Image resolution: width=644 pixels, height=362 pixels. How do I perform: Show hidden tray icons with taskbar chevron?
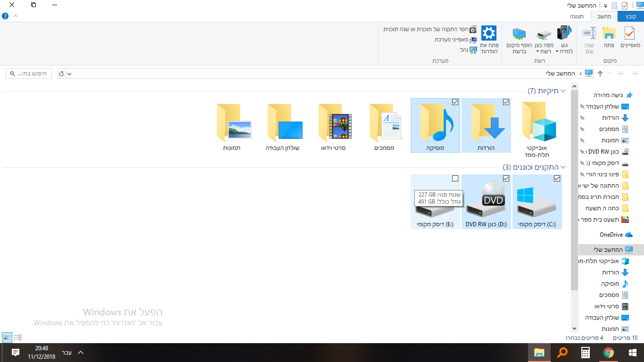80,353
